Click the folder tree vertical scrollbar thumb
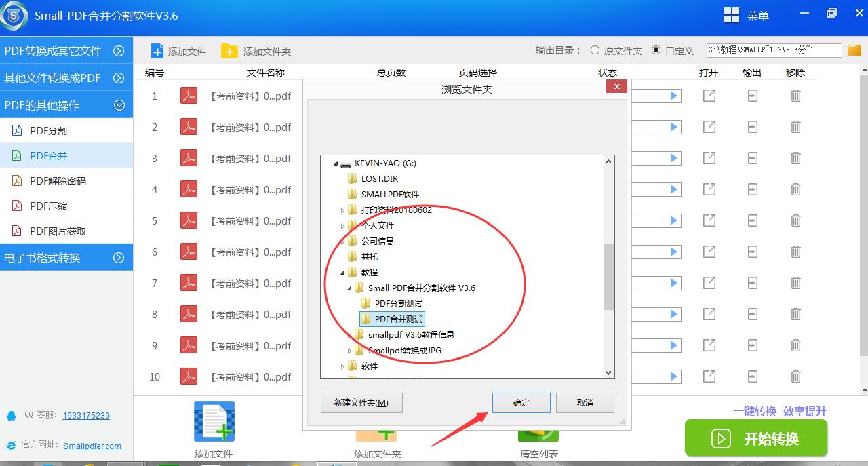This screenshot has width=868, height=466. (x=608, y=275)
